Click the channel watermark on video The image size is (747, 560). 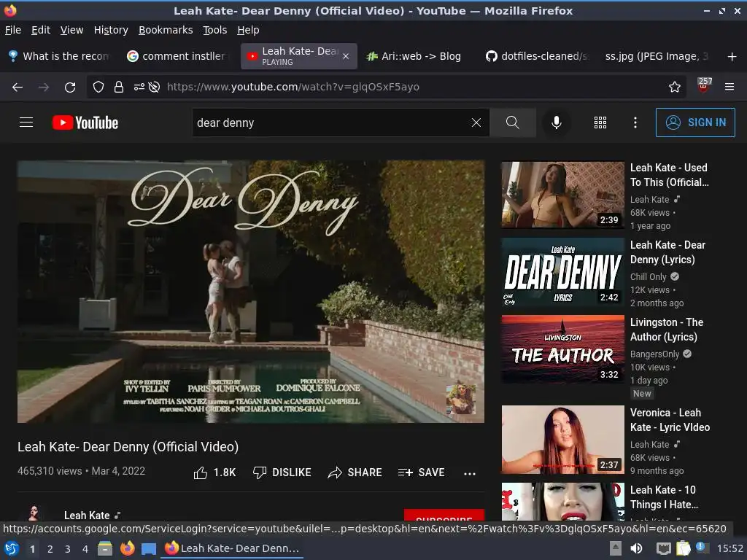(x=461, y=399)
